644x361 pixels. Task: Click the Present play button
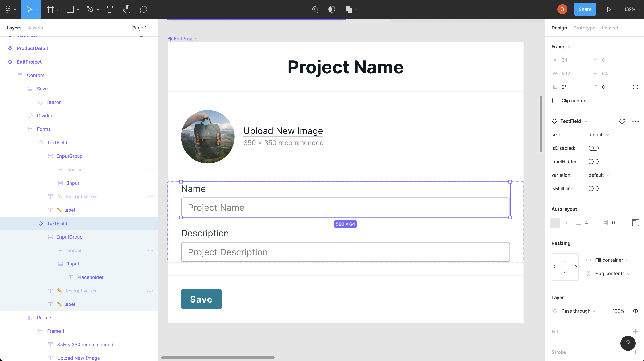point(609,9)
